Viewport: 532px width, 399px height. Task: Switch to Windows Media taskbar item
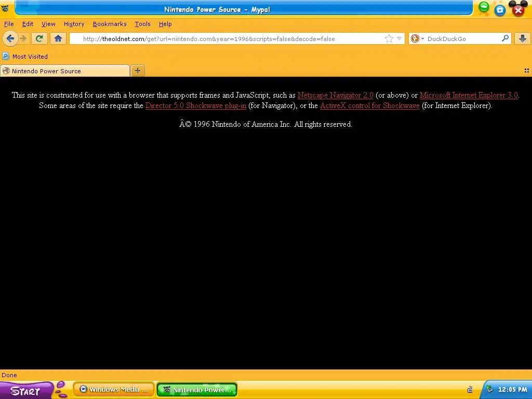(114, 390)
